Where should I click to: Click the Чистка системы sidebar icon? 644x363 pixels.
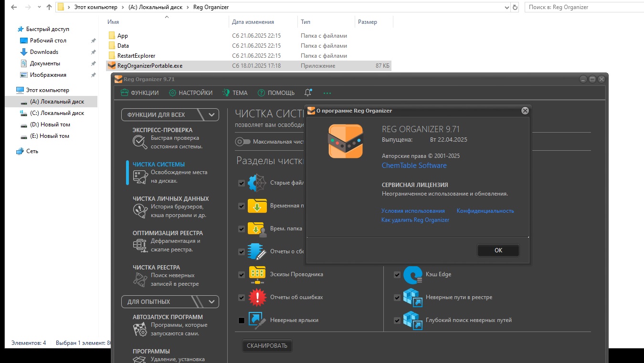[140, 176]
